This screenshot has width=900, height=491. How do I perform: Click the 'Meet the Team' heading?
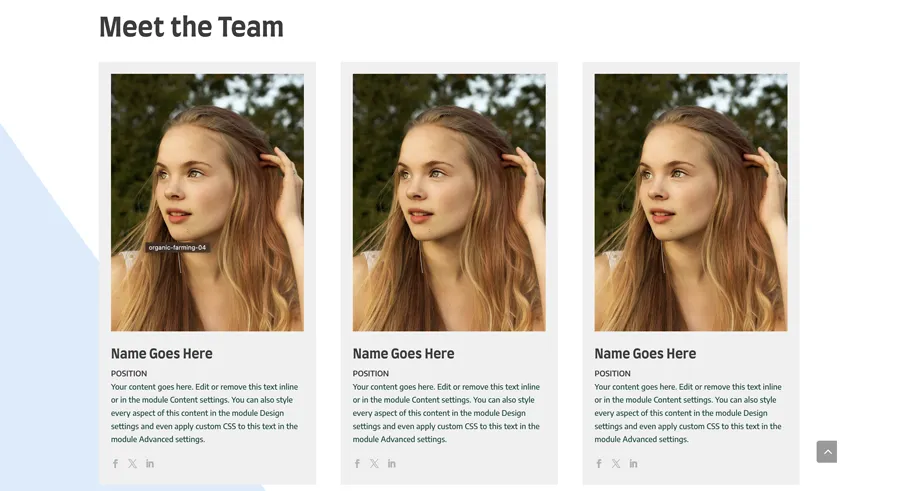[191, 27]
